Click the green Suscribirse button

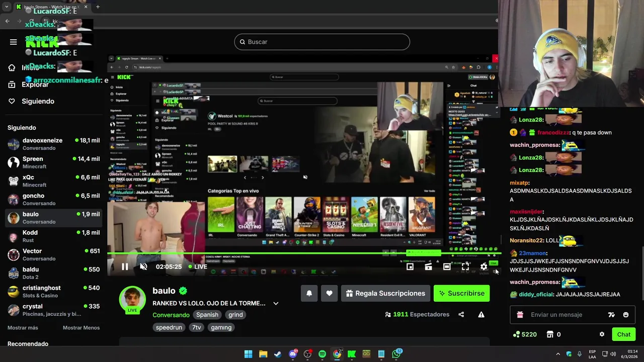click(x=461, y=293)
